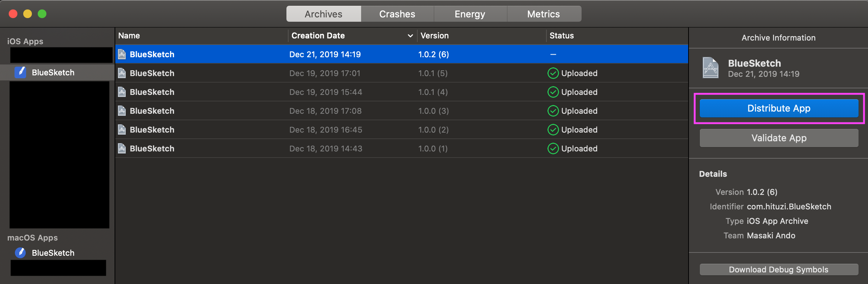Click green Uploaded checkmark for version 1.0.0 (3)
Image resolution: width=868 pixels, height=284 pixels.
553,111
